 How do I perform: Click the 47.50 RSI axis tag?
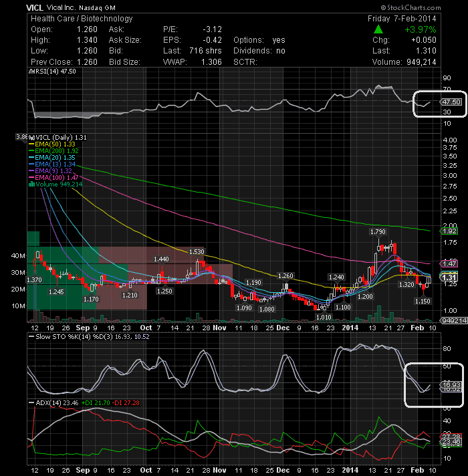[451, 102]
